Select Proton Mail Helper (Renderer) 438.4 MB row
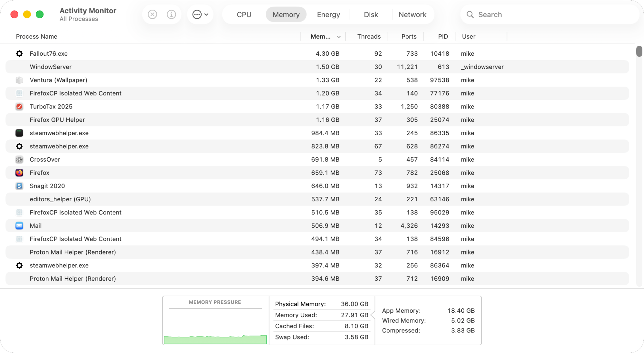Viewport: 644px width, 353px height. tap(317, 252)
